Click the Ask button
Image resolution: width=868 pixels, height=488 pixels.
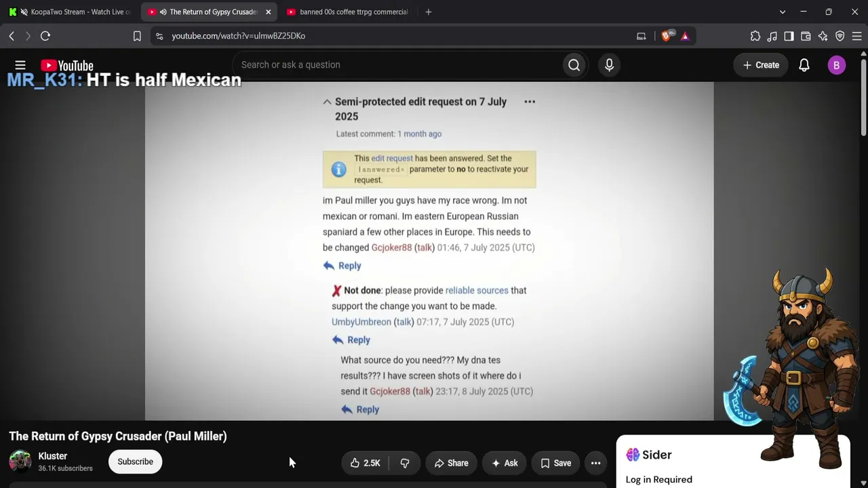point(505,463)
